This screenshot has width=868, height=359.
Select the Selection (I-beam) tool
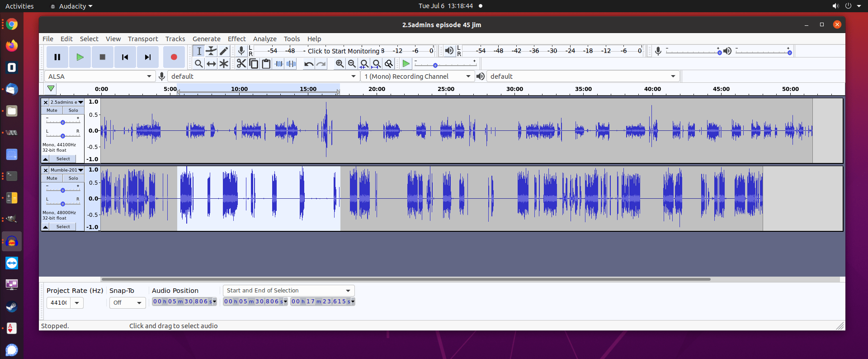[199, 51]
